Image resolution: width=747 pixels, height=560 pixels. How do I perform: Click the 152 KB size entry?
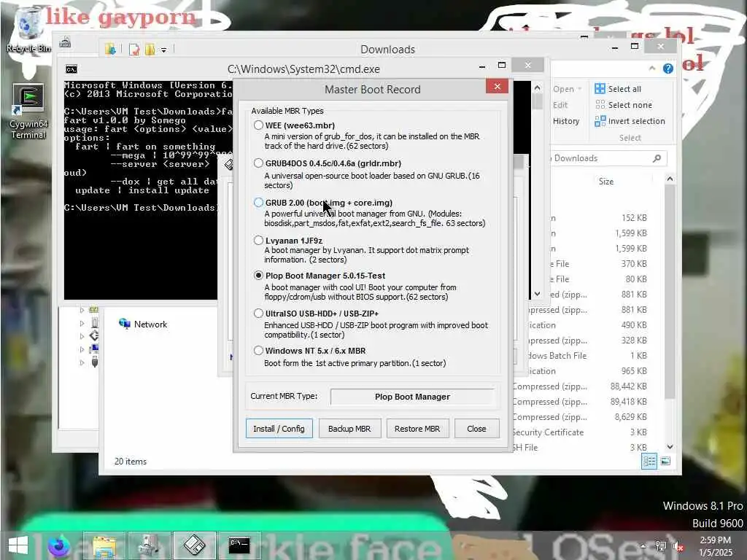click(634, 218)
